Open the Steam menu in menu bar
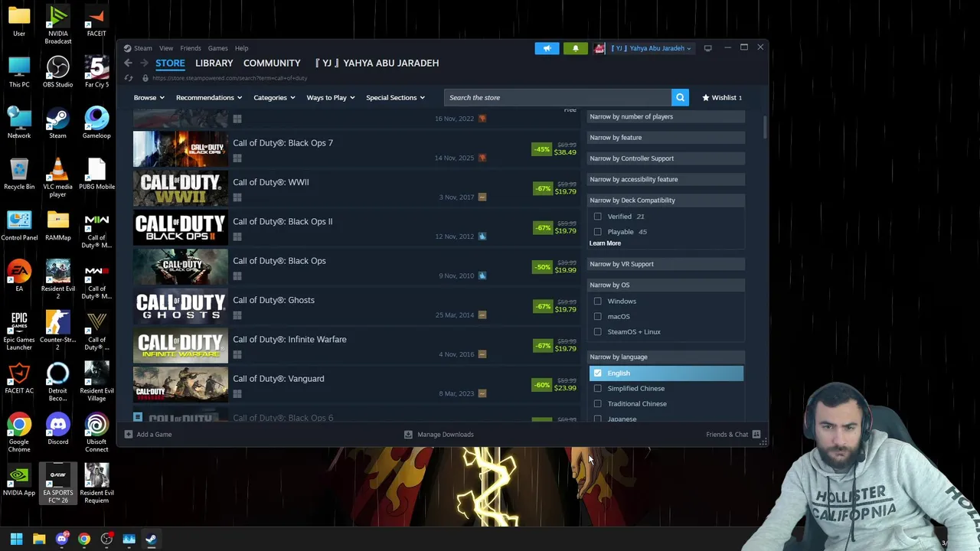 (142, 48)
